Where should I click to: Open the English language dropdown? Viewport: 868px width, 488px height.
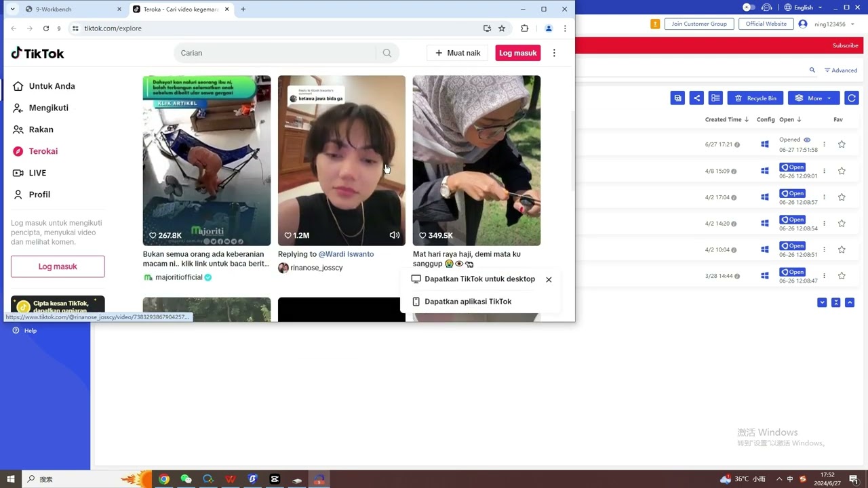(804, 7)
